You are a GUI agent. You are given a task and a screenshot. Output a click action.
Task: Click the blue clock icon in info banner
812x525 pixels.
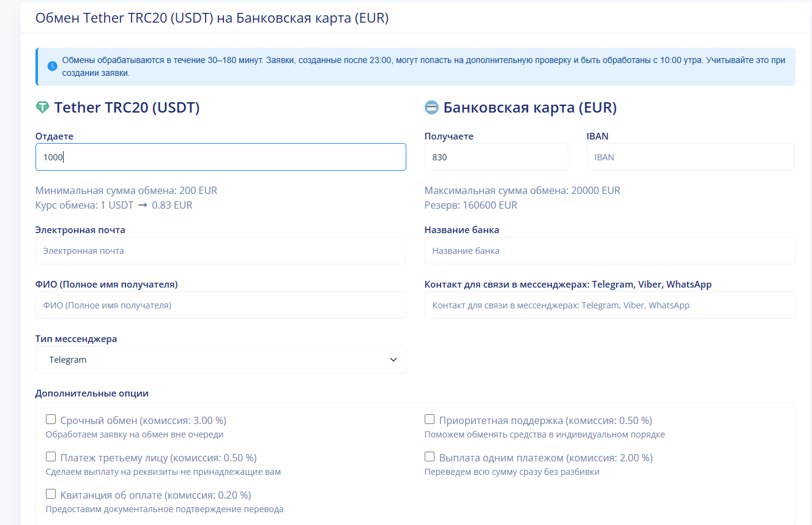coord(53,66)
